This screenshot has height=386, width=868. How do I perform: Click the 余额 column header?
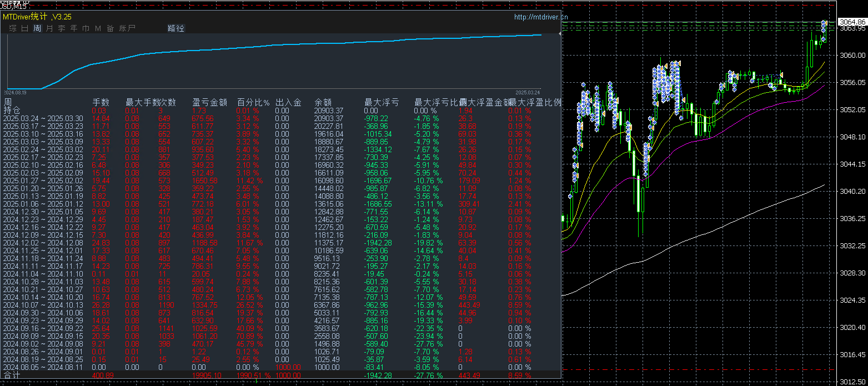pyautogui.click(x=323, y=102)
